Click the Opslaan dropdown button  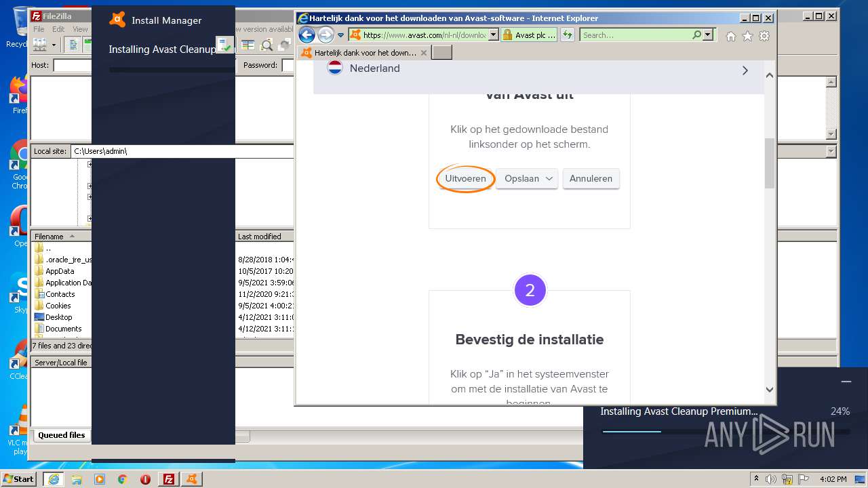pyautogui.click(x=527, y=179)
